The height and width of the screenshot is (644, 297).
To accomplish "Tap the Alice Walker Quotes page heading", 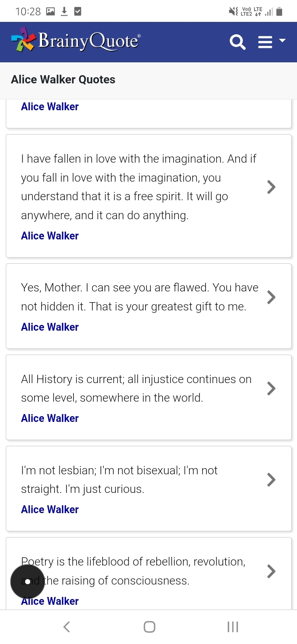I will (x=63, y=80).
